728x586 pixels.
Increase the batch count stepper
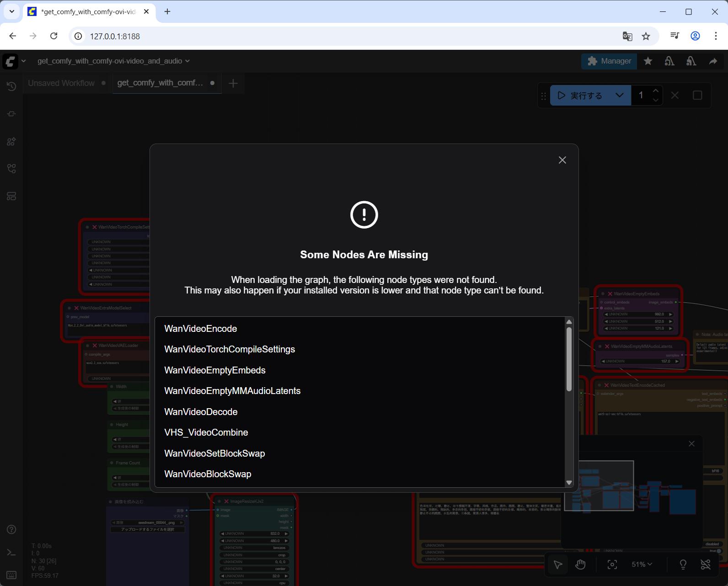(655, 91)
